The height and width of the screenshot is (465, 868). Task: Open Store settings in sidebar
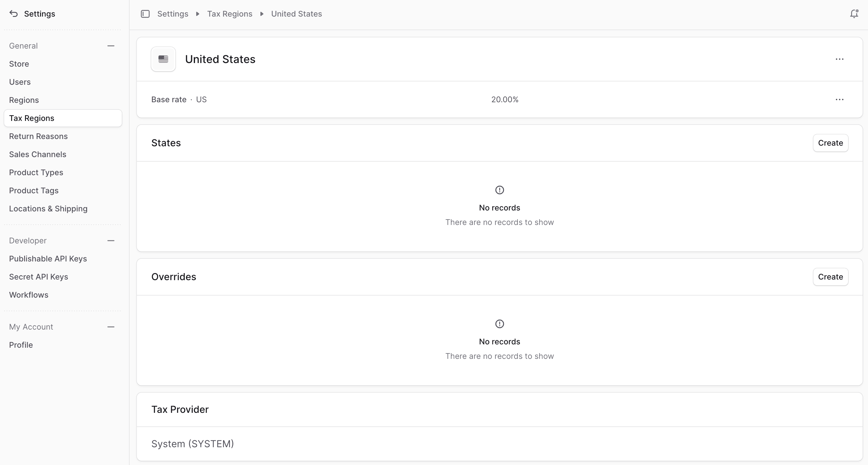pyautogui.click(x=19, y=64)
